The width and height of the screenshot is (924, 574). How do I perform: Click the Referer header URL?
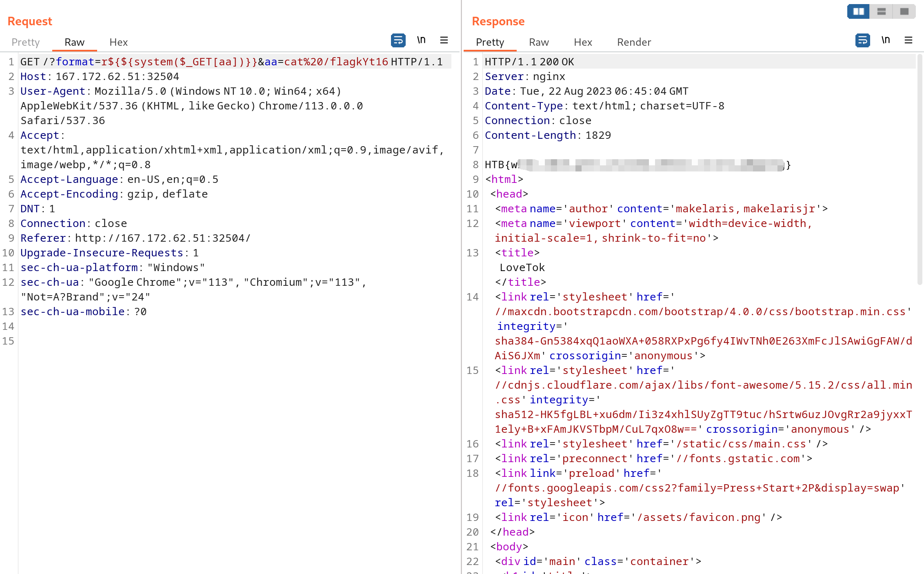click(162, 238)
